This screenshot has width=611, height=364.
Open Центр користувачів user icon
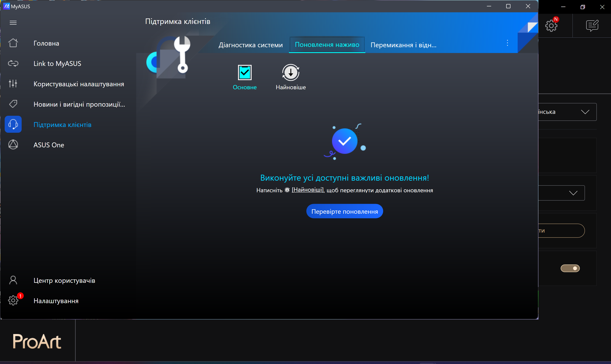click(13, 280)
